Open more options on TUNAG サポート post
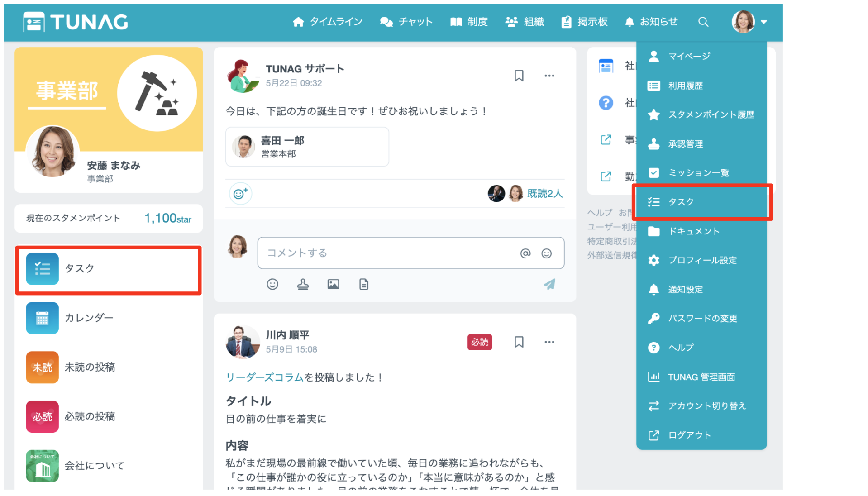Viewport: 868px width, 496px height. (549, 76)
